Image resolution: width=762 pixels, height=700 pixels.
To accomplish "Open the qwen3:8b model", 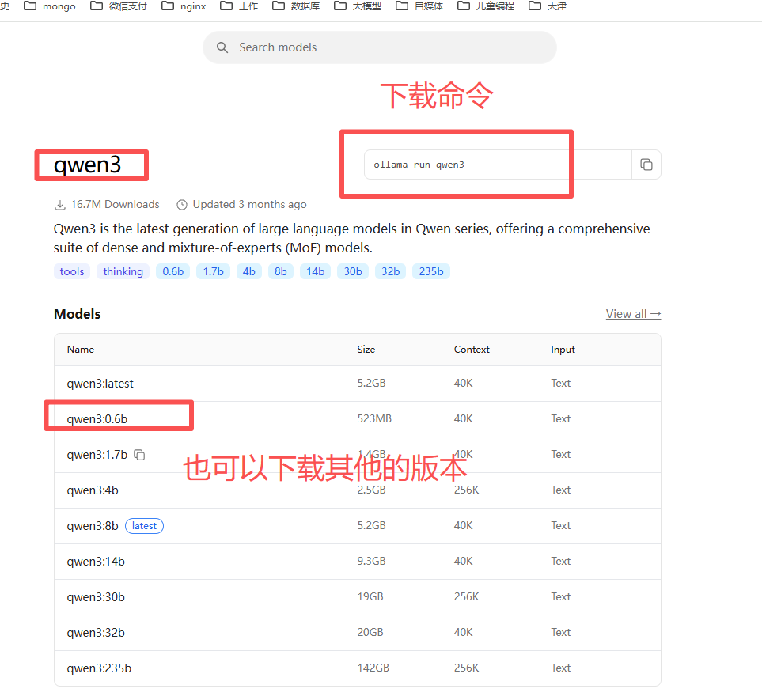I will (93, 526).
